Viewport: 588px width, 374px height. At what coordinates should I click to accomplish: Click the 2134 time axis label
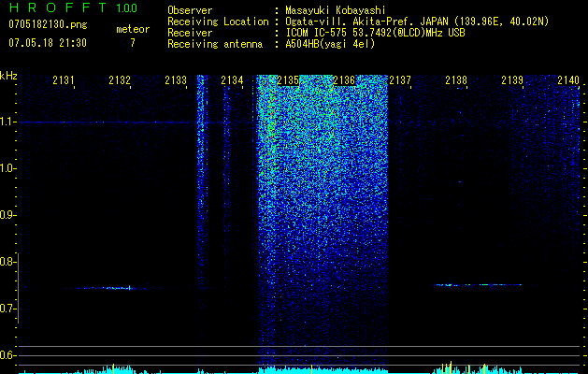pos(232,80)
